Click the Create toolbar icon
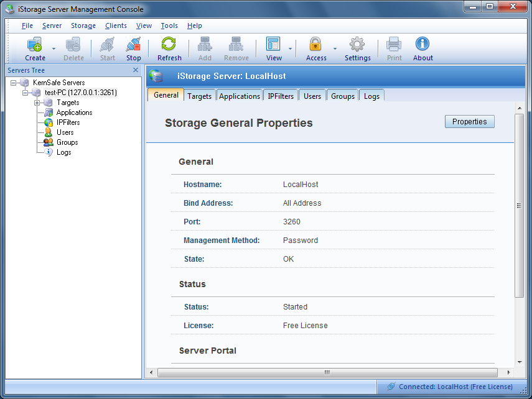 point(35,44)
